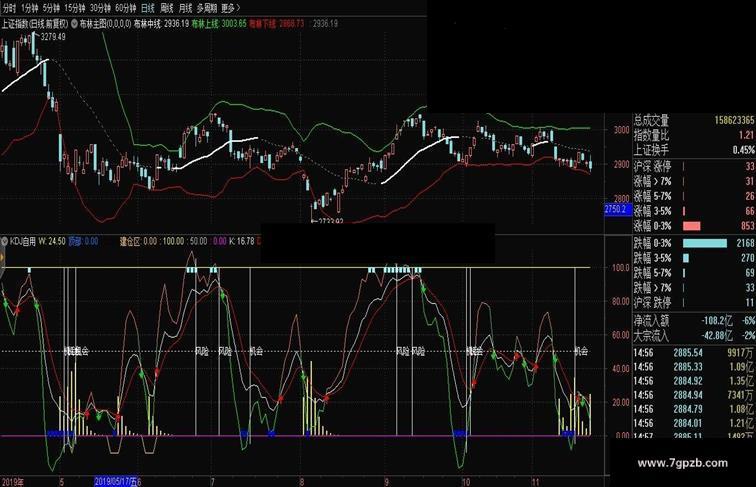This screenshot has width=756, height=487.
Task: Click the 3000 level on price axis
Action: coord(621,130)
